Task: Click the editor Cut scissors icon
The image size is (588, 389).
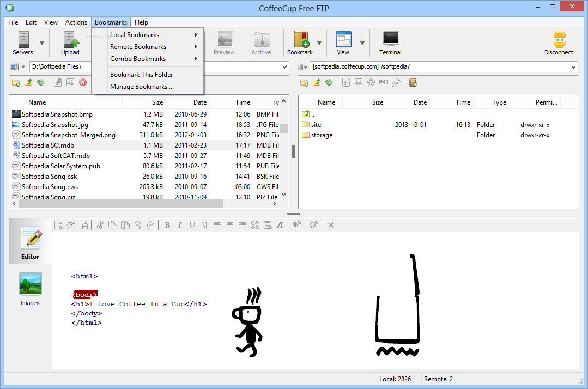Action: [100, 225]
